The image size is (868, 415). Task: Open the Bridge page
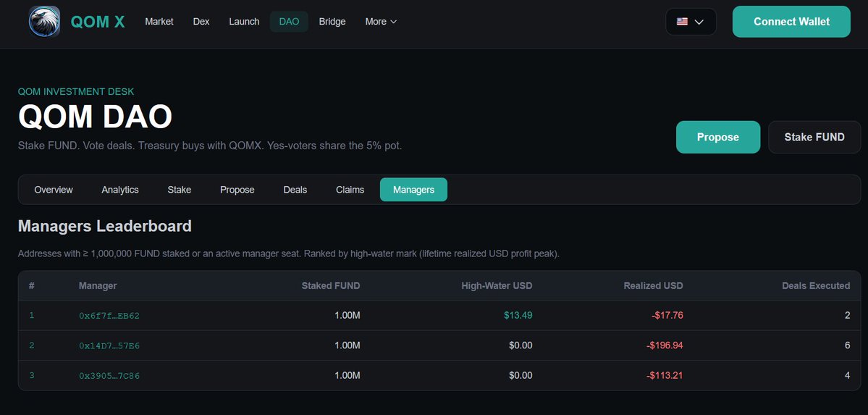332,22
